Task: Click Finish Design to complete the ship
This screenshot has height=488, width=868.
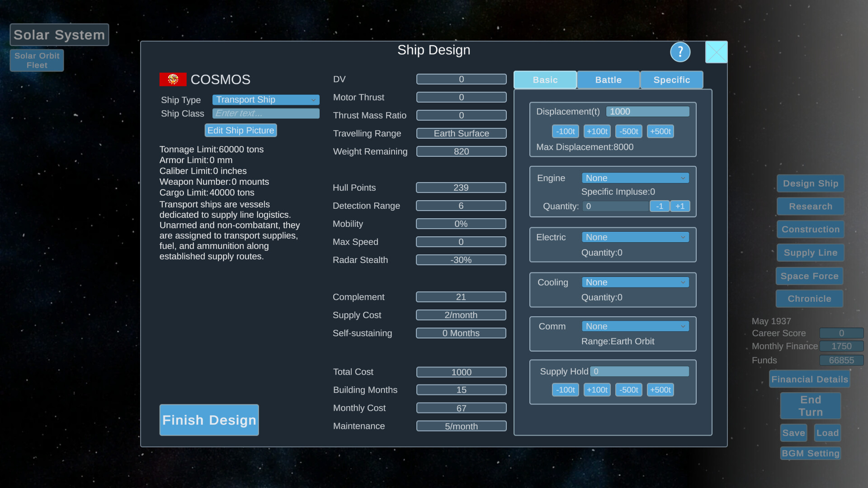Action: (209, 420)
